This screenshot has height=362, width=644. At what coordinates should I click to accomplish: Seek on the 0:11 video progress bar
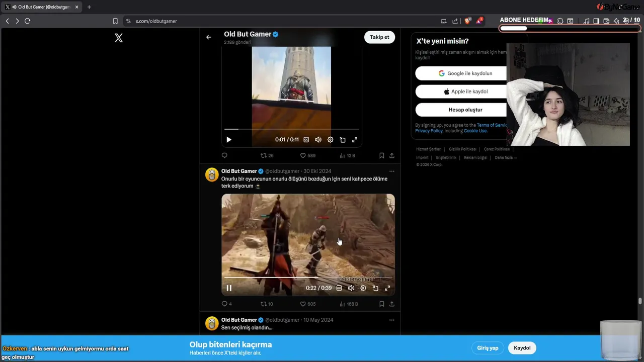292,129
